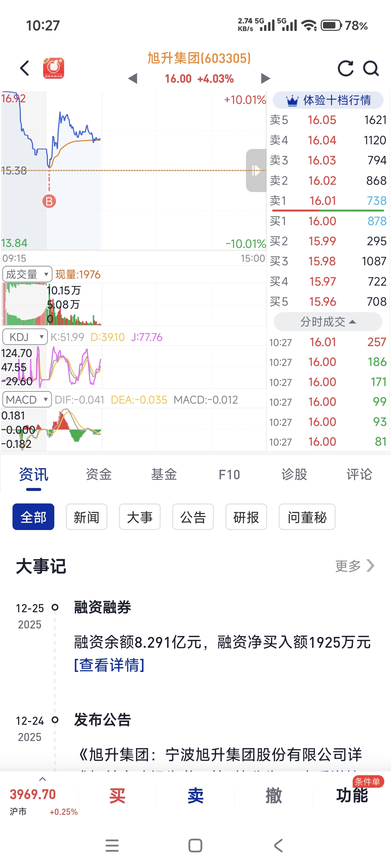Tap the red B buy marker
This screenshot has width=391, height=868.
(x=49, y=201)
